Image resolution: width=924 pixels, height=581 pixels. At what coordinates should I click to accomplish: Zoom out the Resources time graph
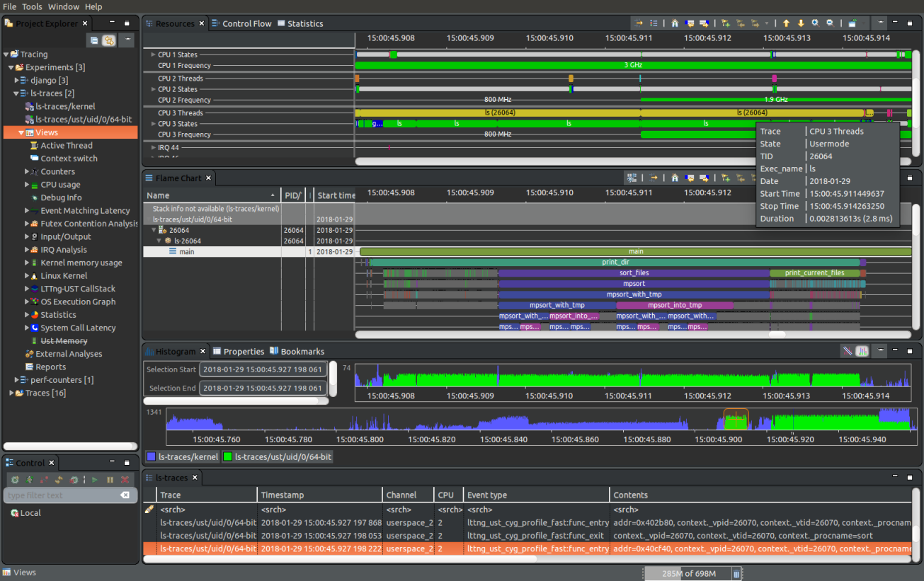tap(830, 23)
